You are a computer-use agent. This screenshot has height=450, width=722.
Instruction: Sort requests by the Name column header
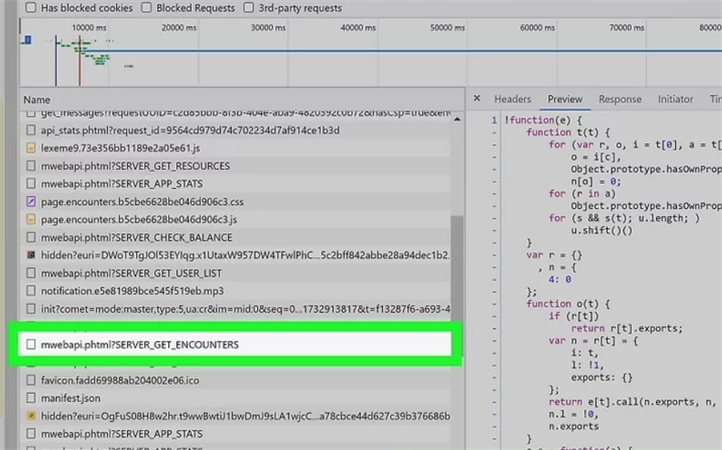(x=37, y=100)
